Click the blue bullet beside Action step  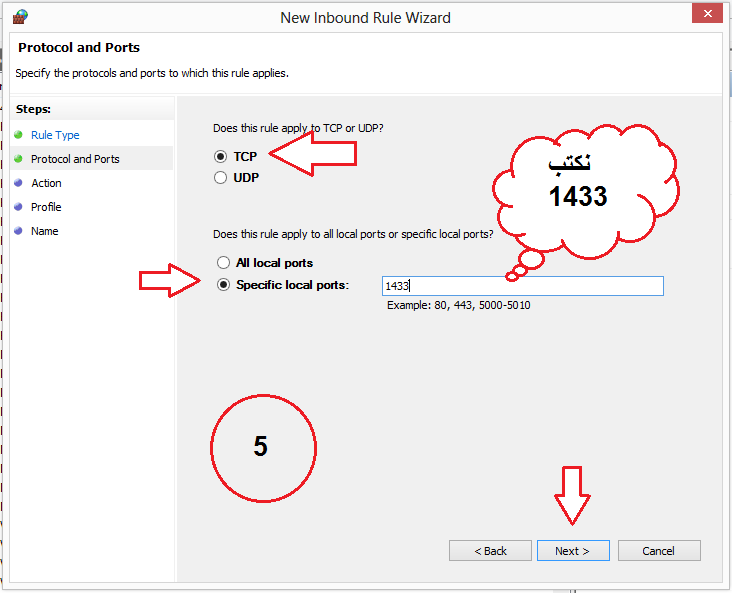click(x=19, y=183)
